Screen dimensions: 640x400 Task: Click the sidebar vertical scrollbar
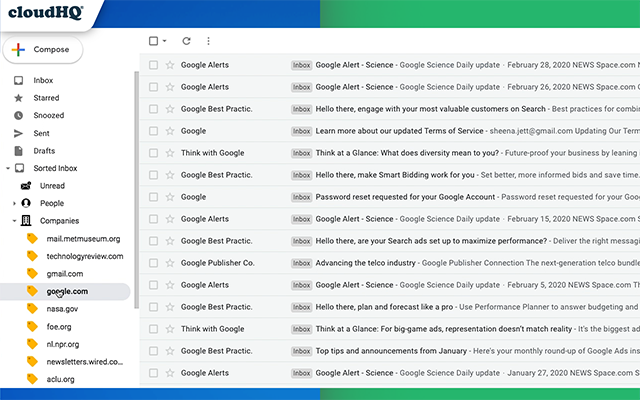click(x=136, y=190)
